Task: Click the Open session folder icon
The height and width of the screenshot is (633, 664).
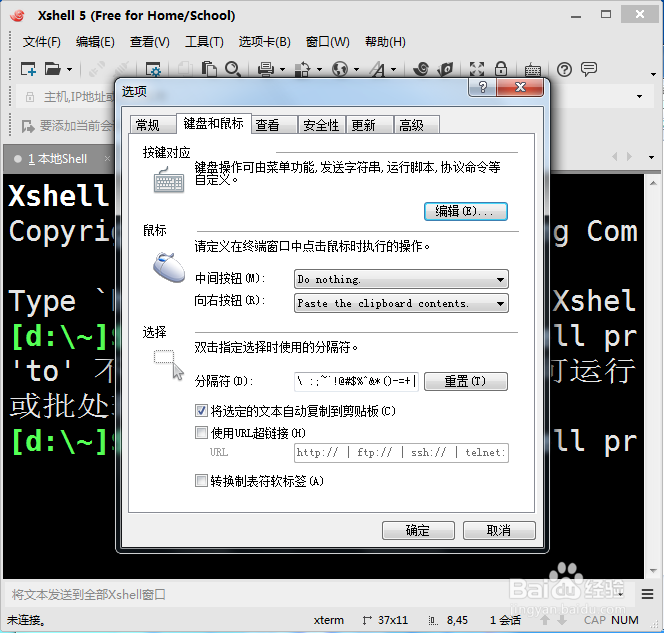Action: pos(53,69)
